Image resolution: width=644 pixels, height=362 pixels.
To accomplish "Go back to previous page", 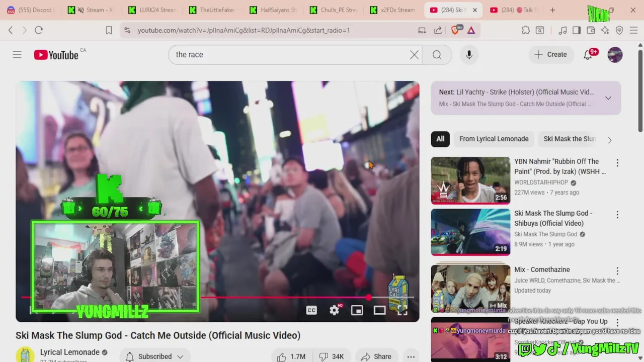I will (x=11, y=30).
